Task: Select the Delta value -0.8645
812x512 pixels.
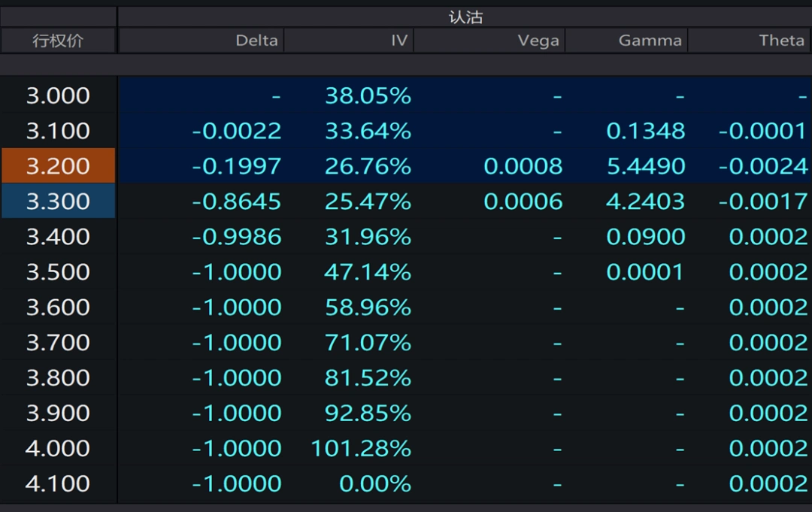Action: pyautogui.click(x=236, y=201)
